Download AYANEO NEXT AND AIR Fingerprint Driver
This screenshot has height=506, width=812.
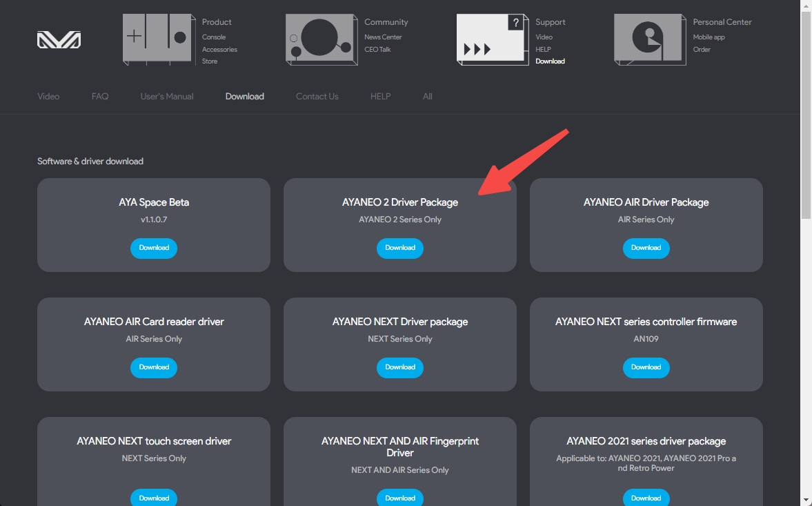point(399,498)
